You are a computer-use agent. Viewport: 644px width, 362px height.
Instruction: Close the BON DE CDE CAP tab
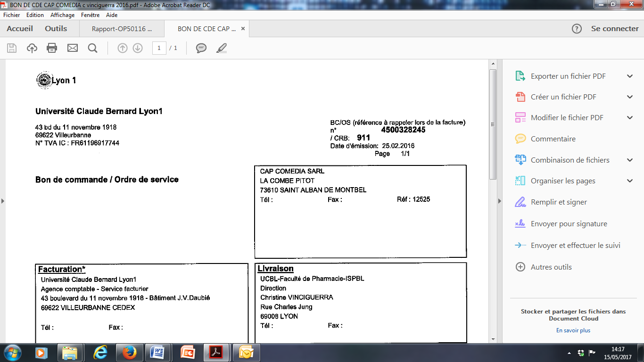pos(243,29)
